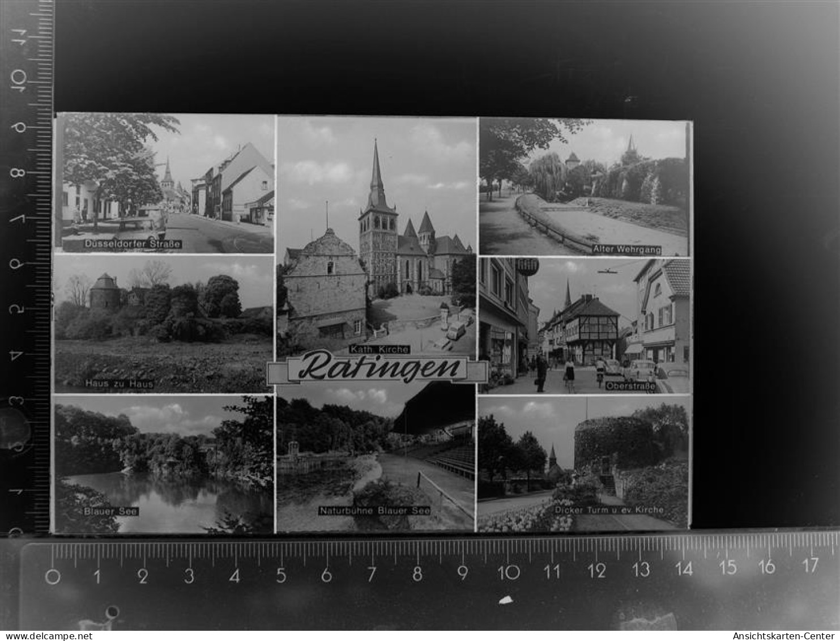Viewport: 840px width, 641px height.
Task: Click the Haus zu Haus caption text
Action: (x=119, y=384)
